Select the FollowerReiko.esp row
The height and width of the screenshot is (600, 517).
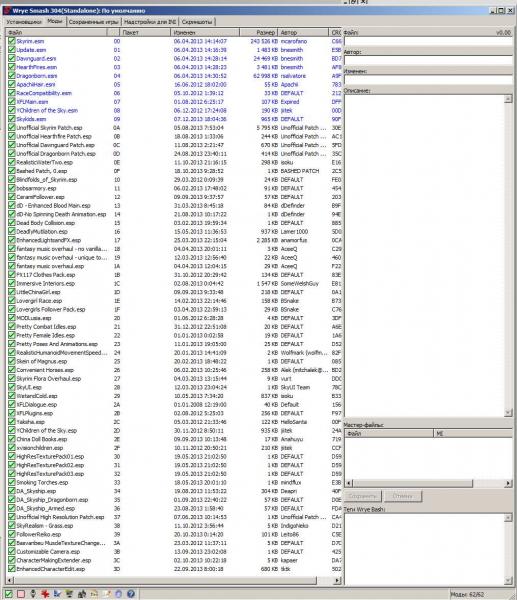(175, 534)
